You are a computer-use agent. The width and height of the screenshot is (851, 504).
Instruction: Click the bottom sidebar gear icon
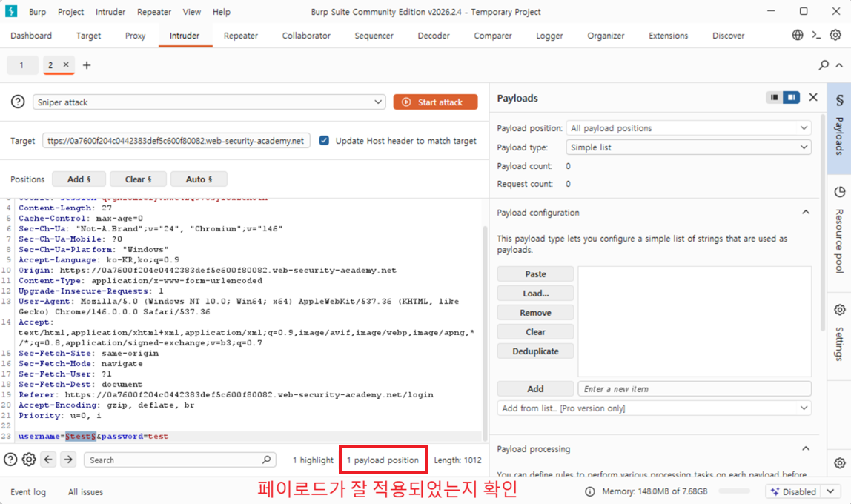coord(840,462)
